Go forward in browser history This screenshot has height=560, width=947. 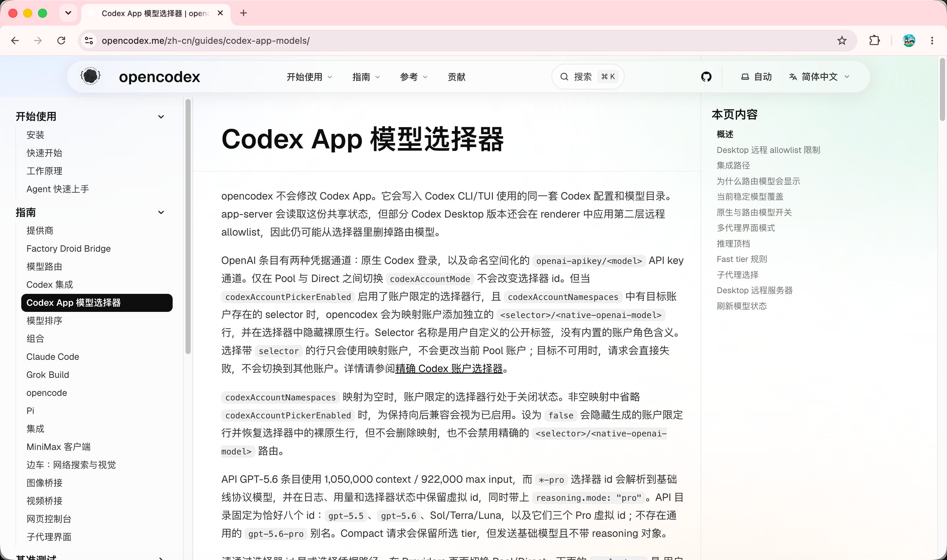point(38,40)
